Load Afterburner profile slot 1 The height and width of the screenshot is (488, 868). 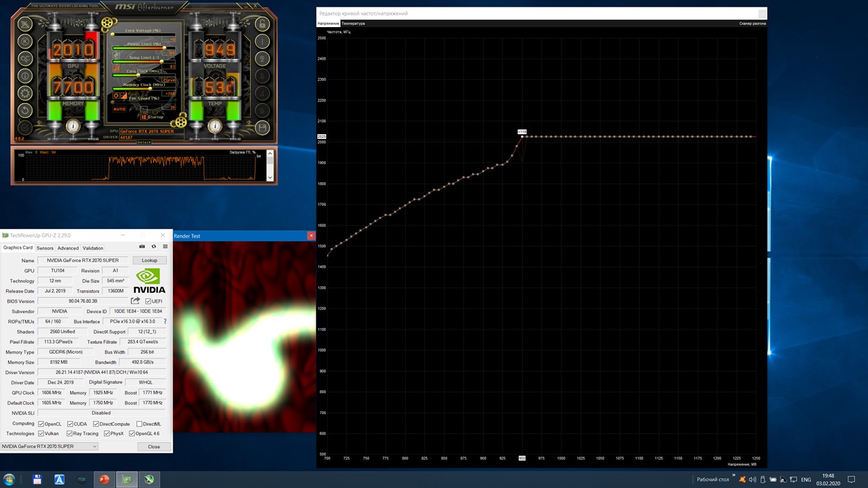pyautogui.click(x=262, y=41)
